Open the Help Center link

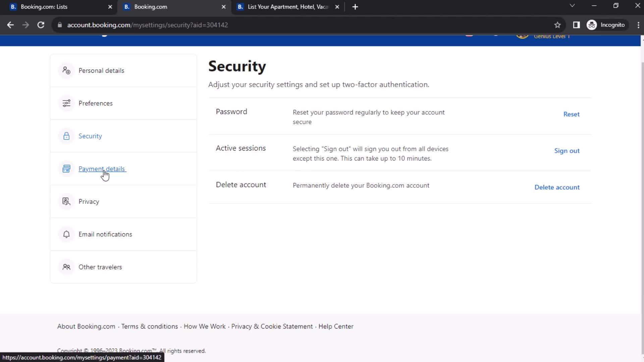(x=336, y=326)
